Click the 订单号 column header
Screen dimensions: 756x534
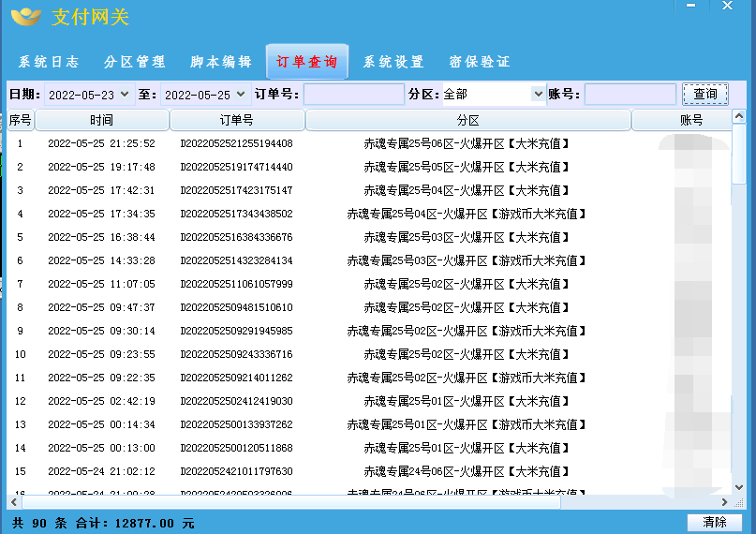coord(236,121)
